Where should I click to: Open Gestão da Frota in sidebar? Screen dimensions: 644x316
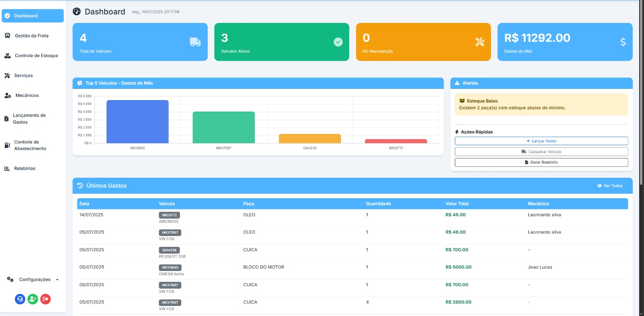(33, 36)
